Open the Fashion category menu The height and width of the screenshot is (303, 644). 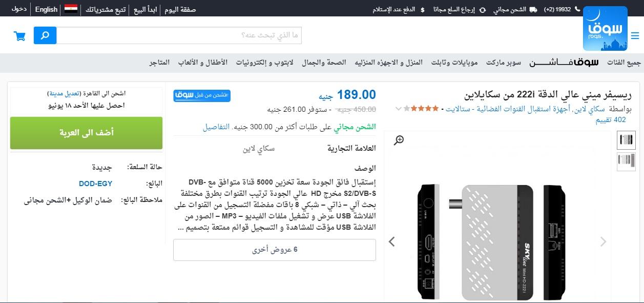click(x=564, y=62)
